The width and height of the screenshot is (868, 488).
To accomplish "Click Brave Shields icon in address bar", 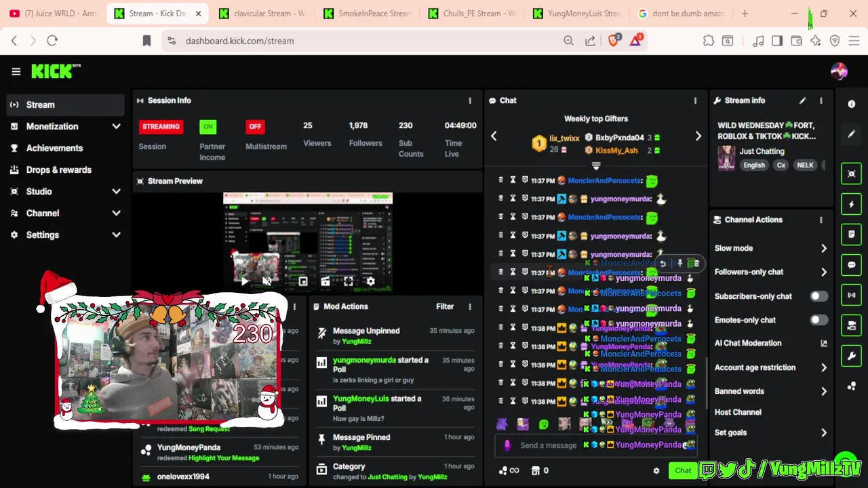I will click(614, 41).
